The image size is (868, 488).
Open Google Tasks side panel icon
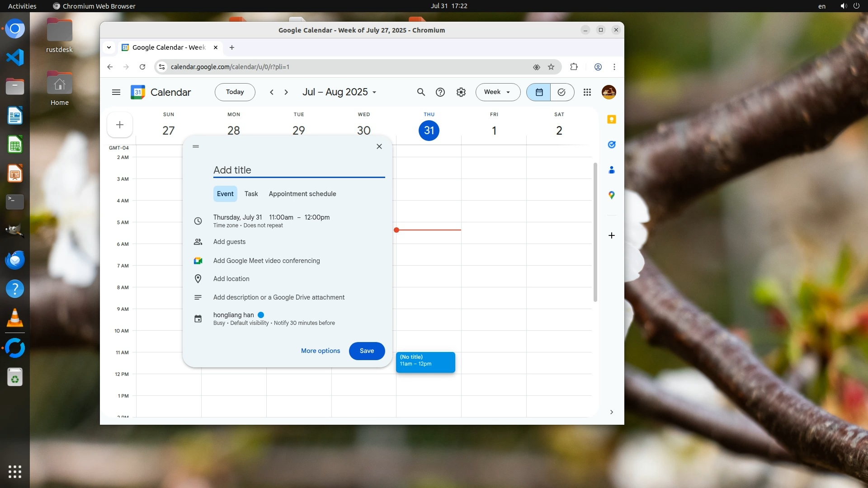(611, 145)
